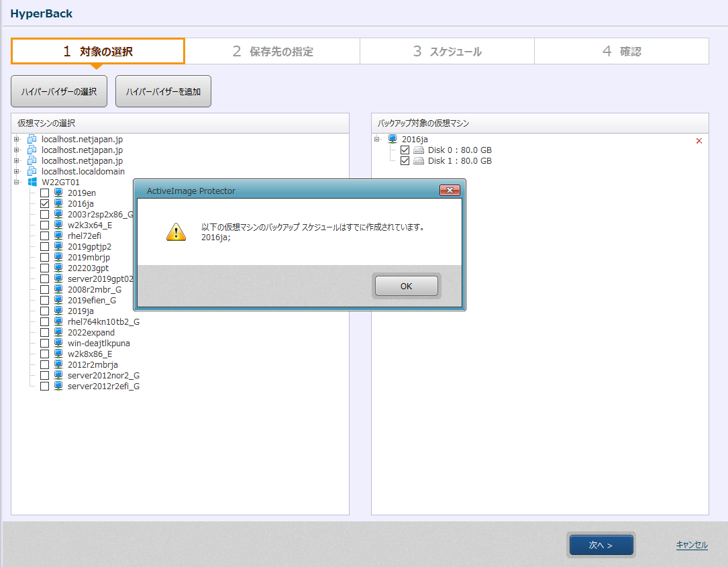Click the 次へ > button
Screen dimensions: 728x567
click(601, 545)
